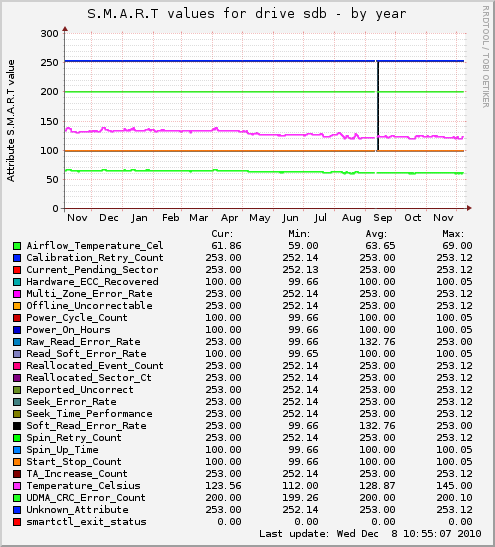Click the Last update timestamp text
Screen dimensions: 495x547
pyautogui.click(x=370, y=534)
